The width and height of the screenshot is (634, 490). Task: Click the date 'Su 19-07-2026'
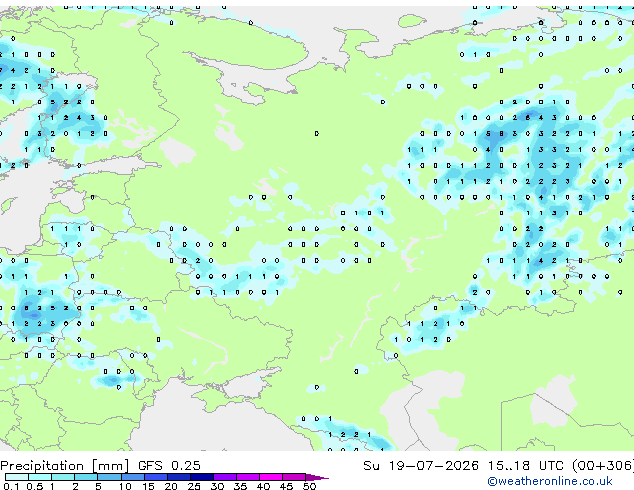click(x=421, y=466)
